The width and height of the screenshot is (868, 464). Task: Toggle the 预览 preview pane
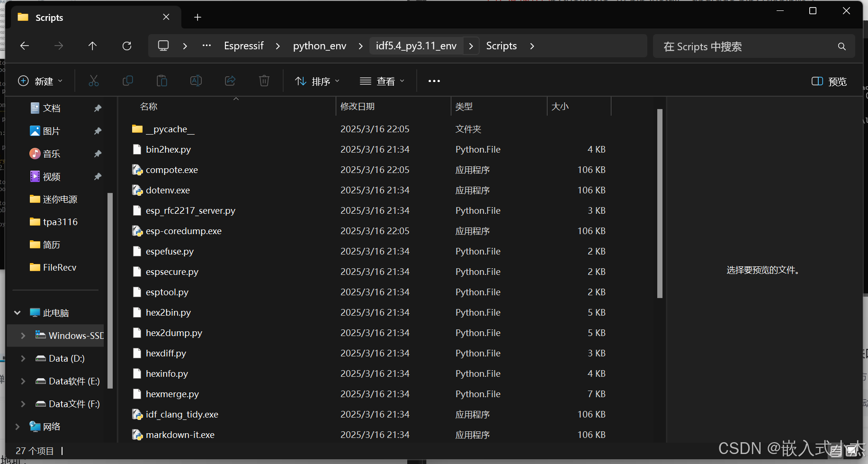coord(828,81)
